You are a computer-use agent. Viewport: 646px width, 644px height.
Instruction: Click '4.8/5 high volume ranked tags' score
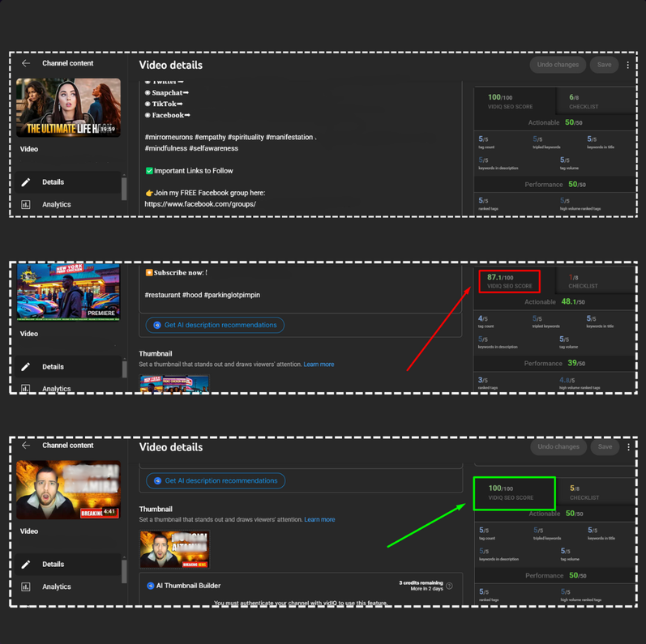[580, 382]
